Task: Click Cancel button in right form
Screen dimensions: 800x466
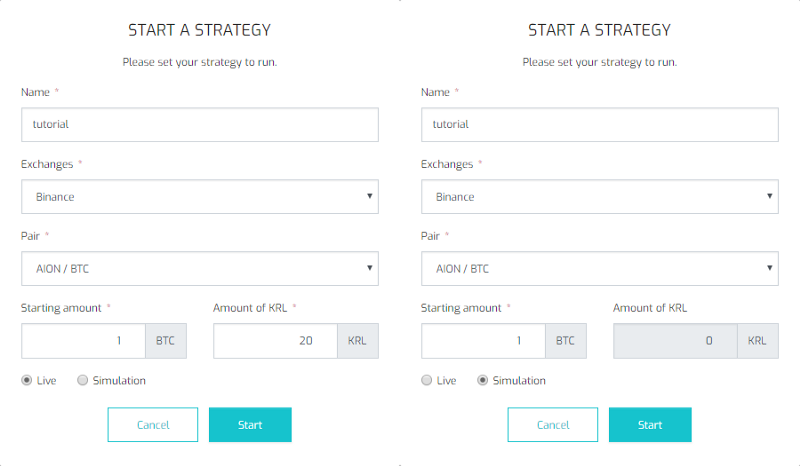Action: click(553, 425)
